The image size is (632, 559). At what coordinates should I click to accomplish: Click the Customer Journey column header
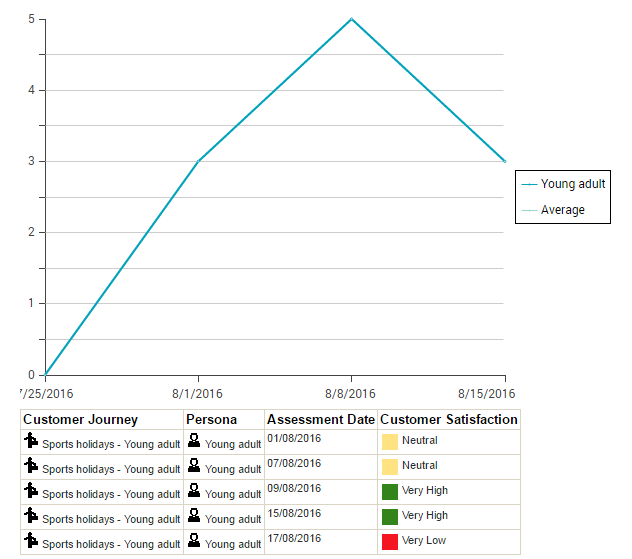(x=80, y=420)
